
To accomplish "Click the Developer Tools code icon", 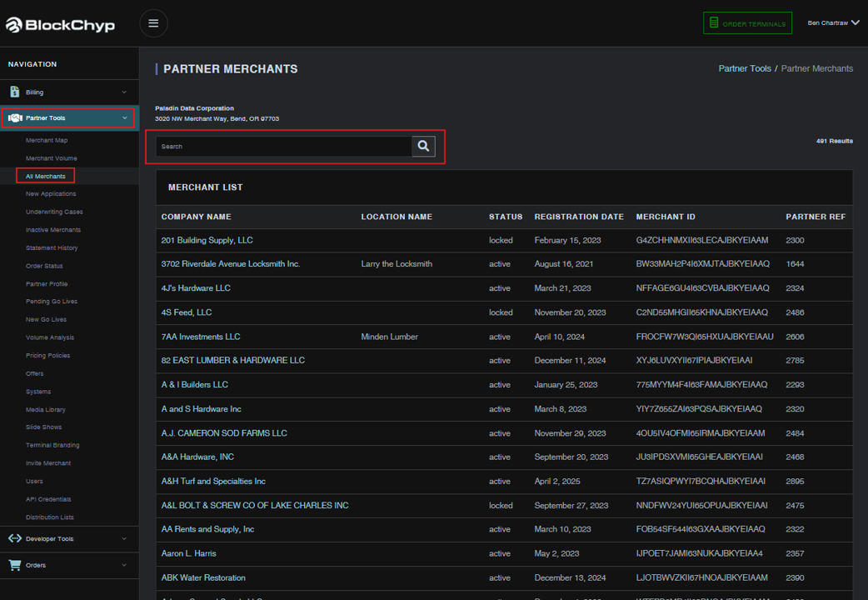I will [15, 538].
